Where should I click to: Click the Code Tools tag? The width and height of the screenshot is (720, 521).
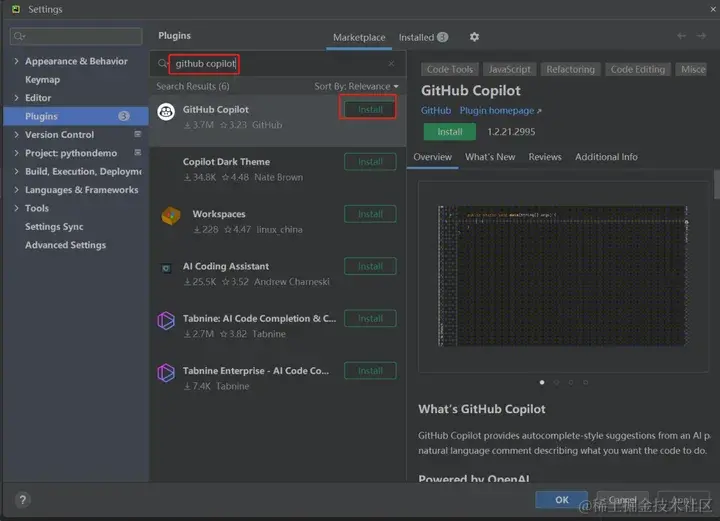[x=450, y=69]
